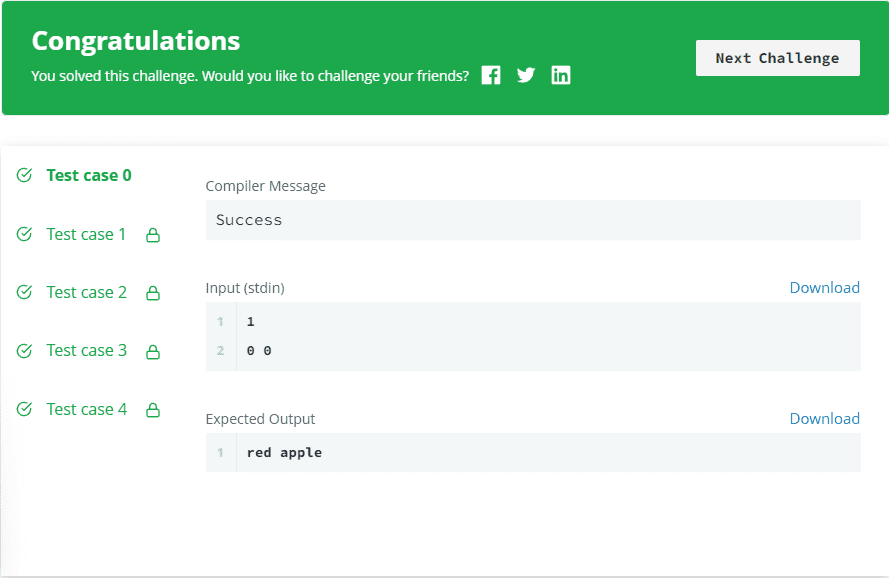Download the Input (stdin) file
The width and height of the screenshot is (889, 578).
click(x=824, y=288)
